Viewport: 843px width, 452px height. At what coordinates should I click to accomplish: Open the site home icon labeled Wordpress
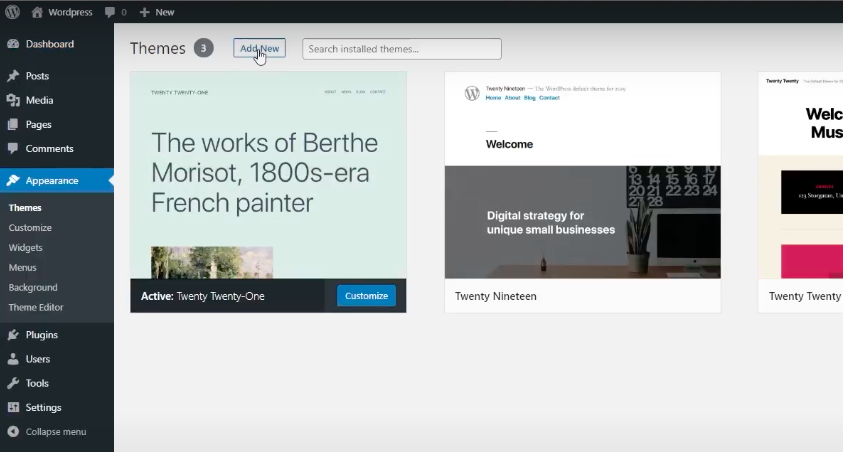pos(37,12)
